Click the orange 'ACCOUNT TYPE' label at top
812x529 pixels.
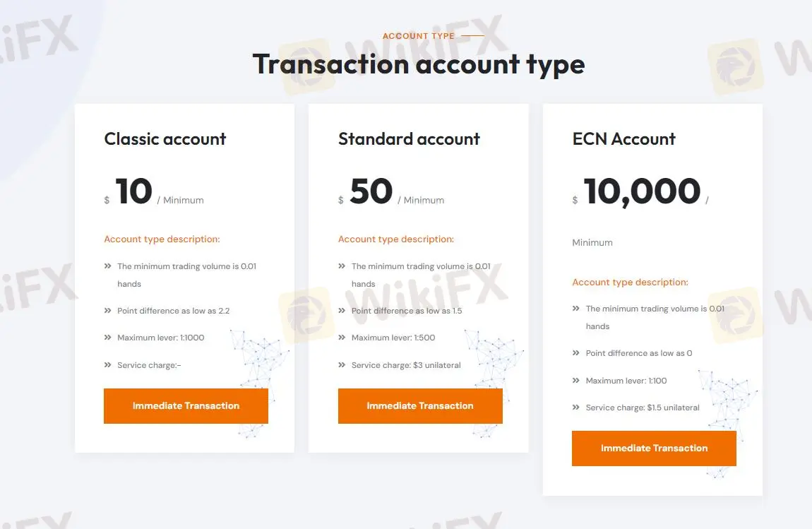[419, 36]
